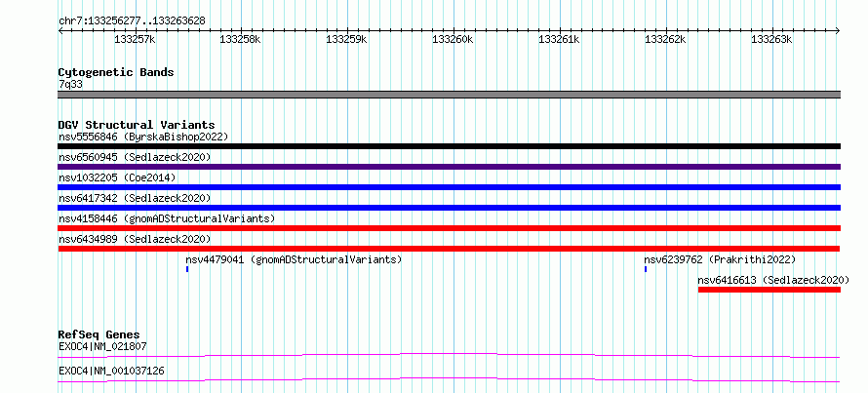Click the 7q33 band label

click(x=70, y=85)
